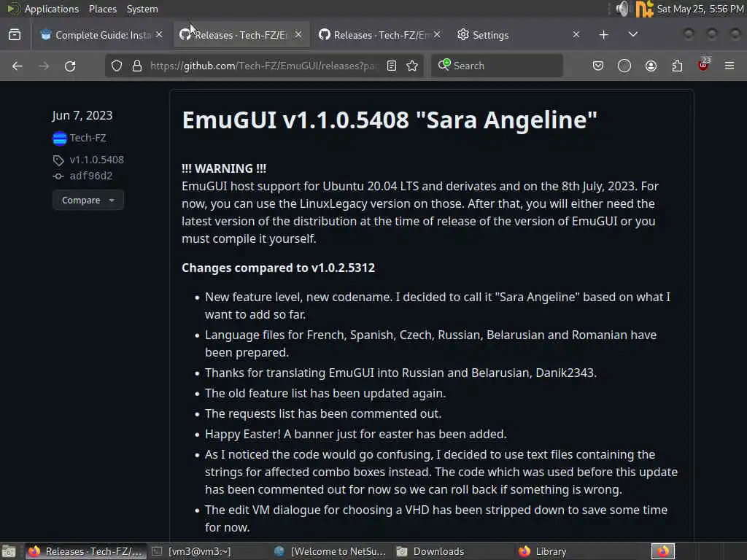Click the show desktop icon in taskbar
This screenshot has height=560, width=747.
[x=9, y=551]
